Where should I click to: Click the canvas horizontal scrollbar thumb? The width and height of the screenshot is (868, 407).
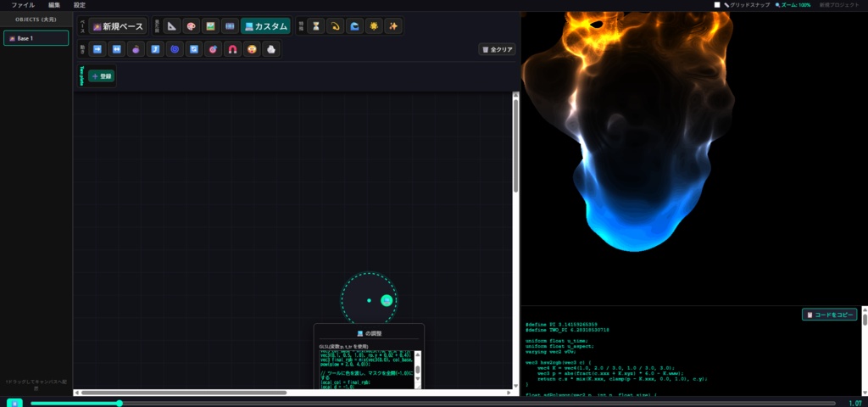click(184, 393)
